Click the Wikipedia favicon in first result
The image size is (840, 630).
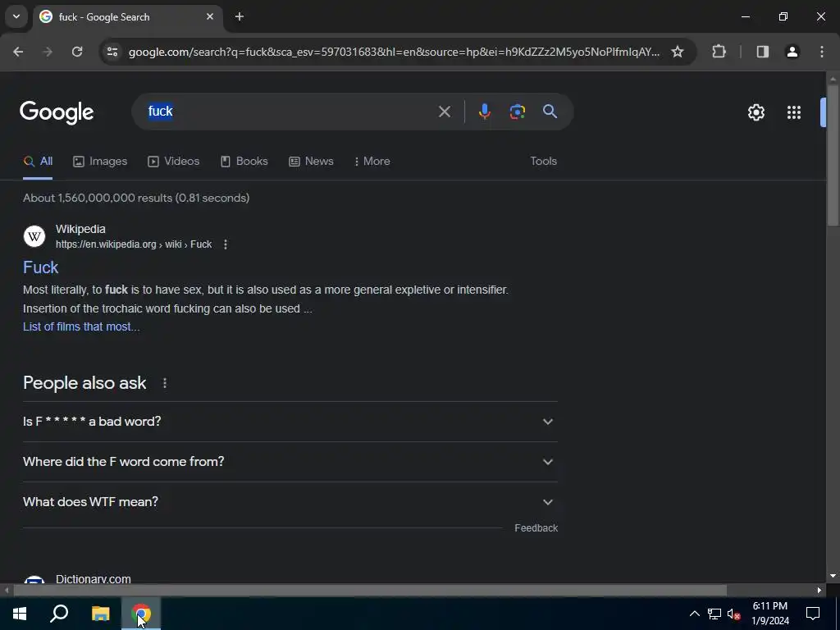(34, 236)
